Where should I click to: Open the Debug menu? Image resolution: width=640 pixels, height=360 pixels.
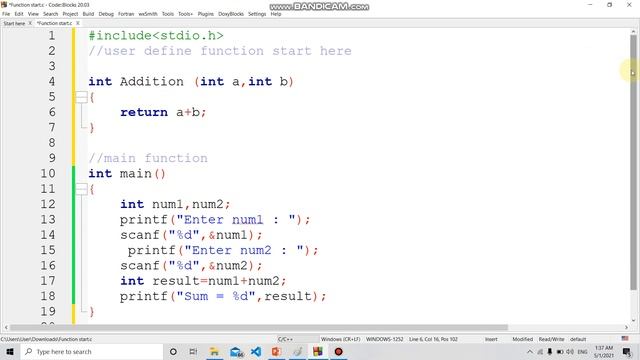(x=106, y=14)
